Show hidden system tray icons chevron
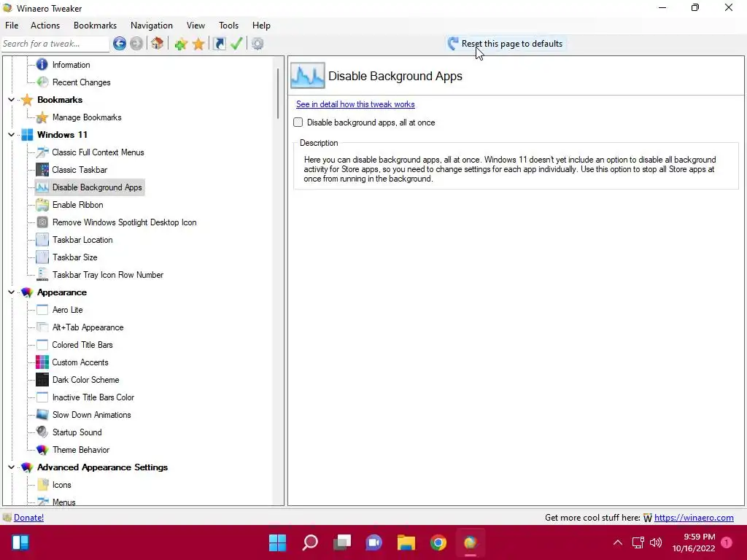The width and height of the screenshot is (747, 560). click(618, 542)
